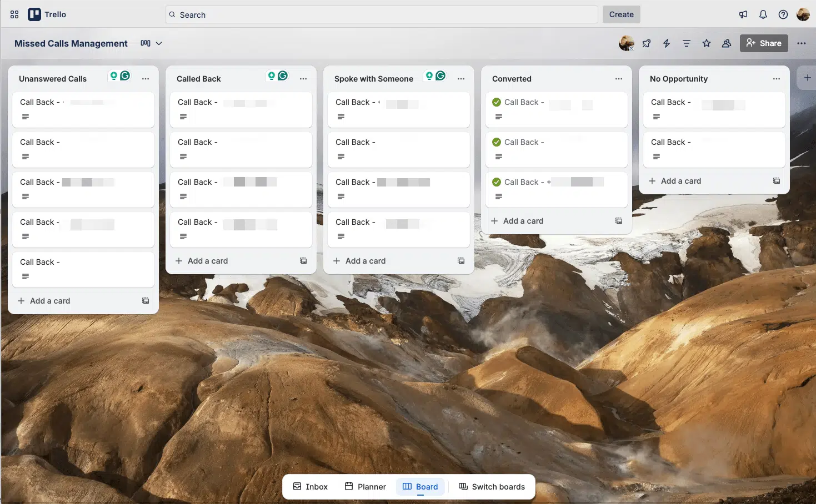This screenshot has height=504, width=816.
Task: Click the Search input field
Action: coord(382,14)
